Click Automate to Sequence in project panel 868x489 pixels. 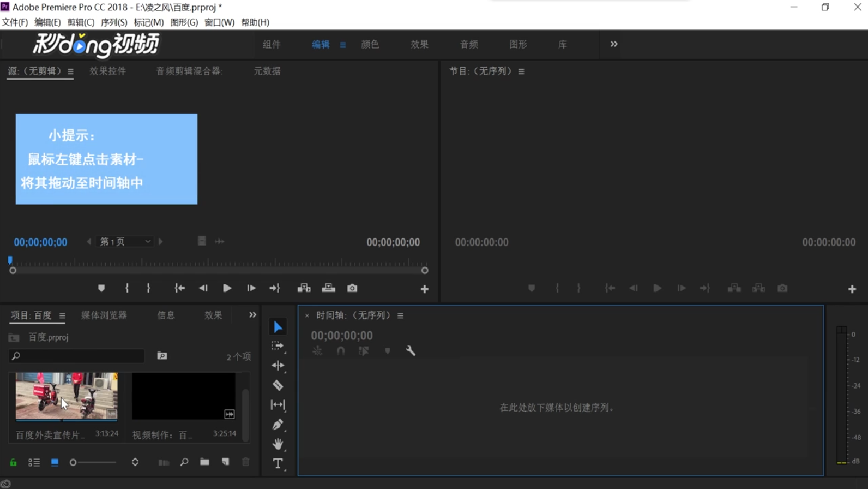[164, 462]
